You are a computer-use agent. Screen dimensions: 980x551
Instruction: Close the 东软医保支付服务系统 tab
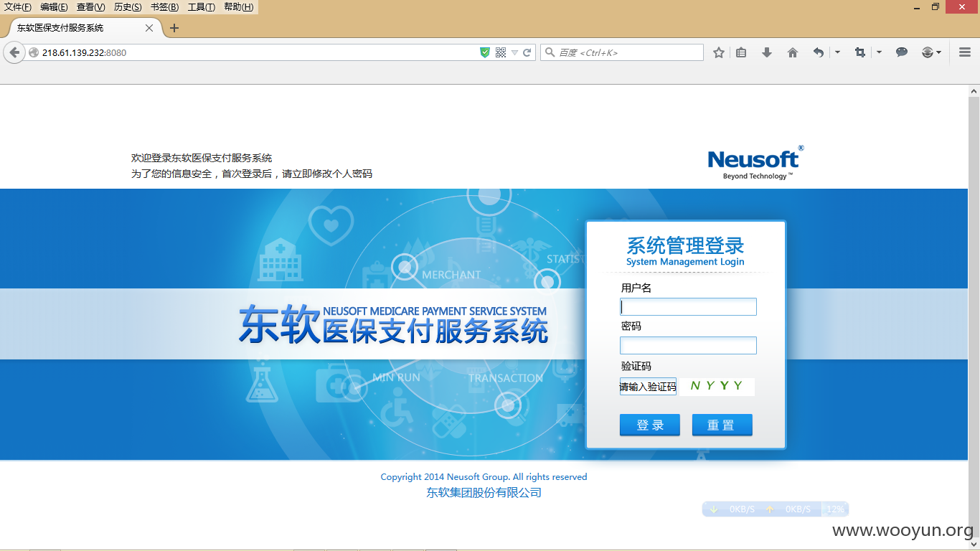[149, 28]
